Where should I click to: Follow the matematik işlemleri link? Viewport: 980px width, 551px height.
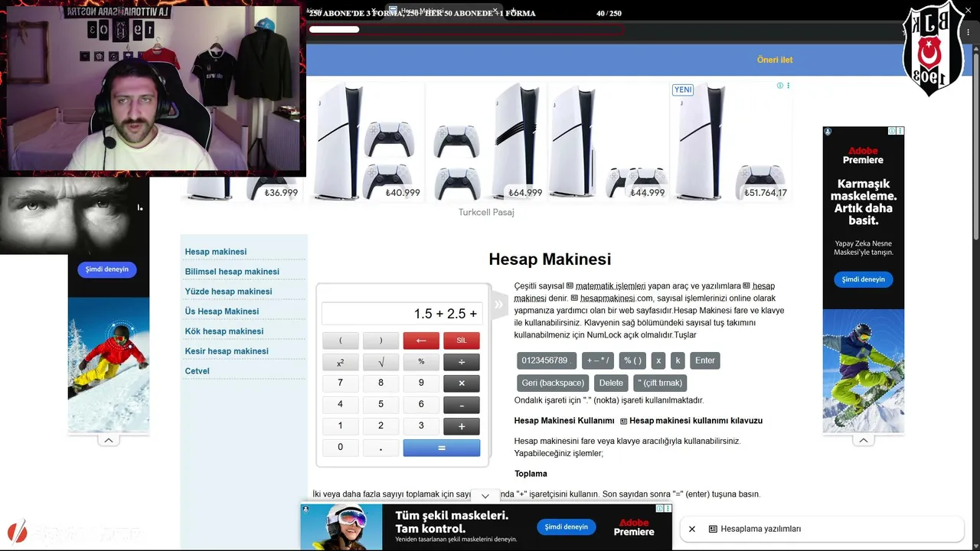coord(611,286)
